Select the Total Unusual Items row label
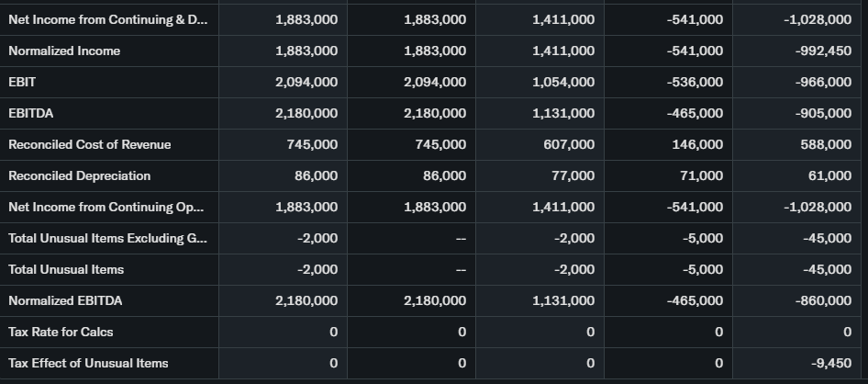The height and width of the screenshot is (384, 868). pos(66,270)
